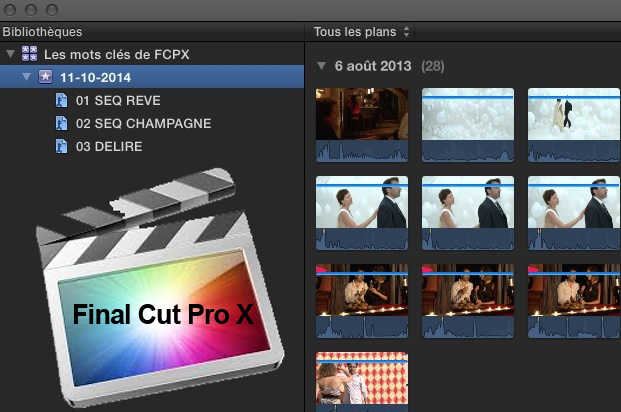621x412 pixels.
Task: Select the white balloons clip without people
Action: (x=468, y=125)
